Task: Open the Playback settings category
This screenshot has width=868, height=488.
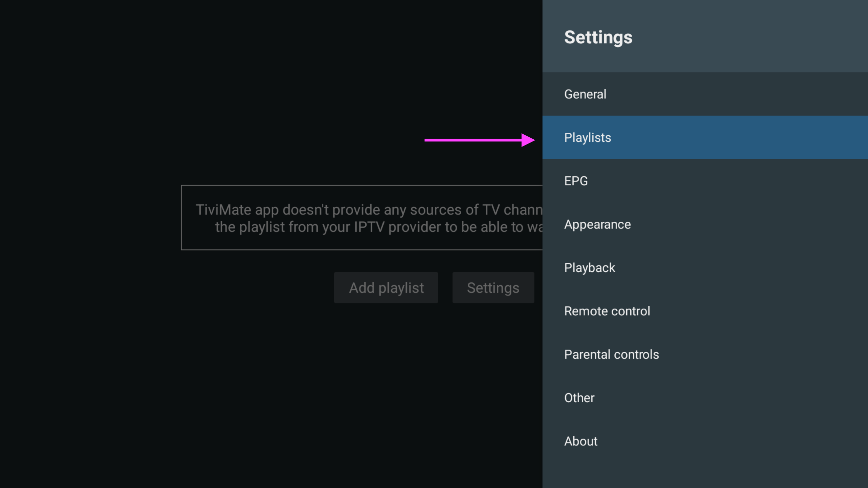Action: (590, 268)
